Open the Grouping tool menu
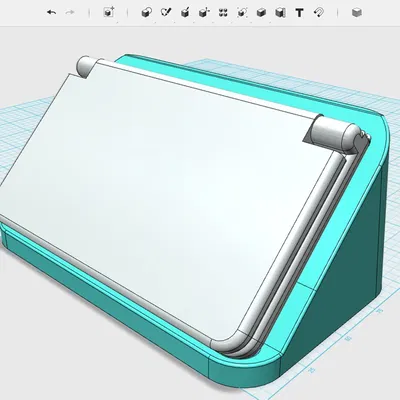 click(242, 13)
